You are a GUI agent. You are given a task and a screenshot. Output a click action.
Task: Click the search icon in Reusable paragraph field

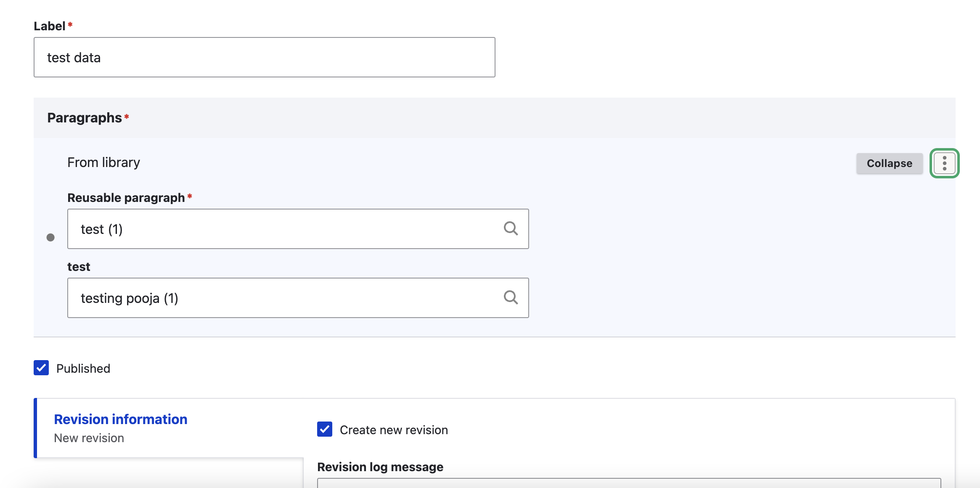point(511,229)
